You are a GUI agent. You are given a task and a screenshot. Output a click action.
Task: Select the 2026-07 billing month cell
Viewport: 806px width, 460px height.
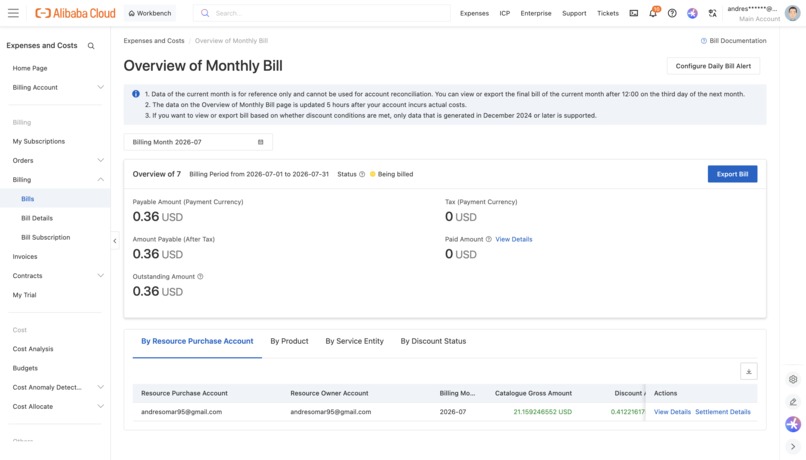click(x=452, y=412)
